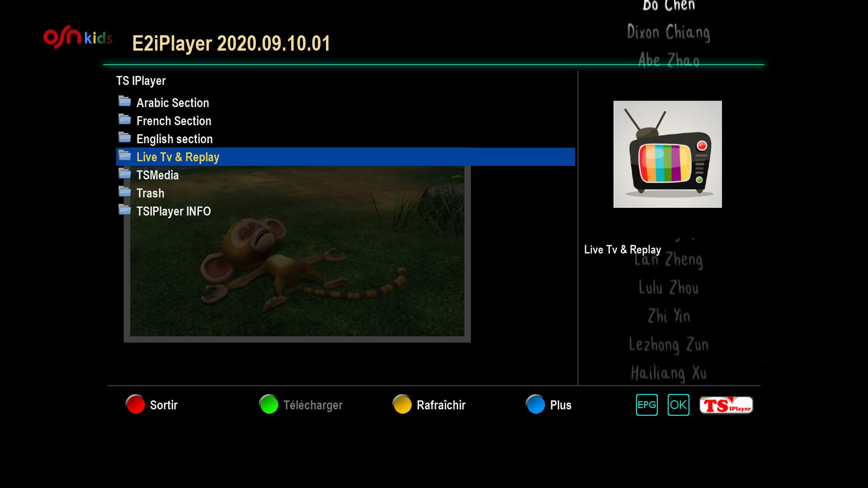Click the TS IPlayer logo badge

point(726,405)
